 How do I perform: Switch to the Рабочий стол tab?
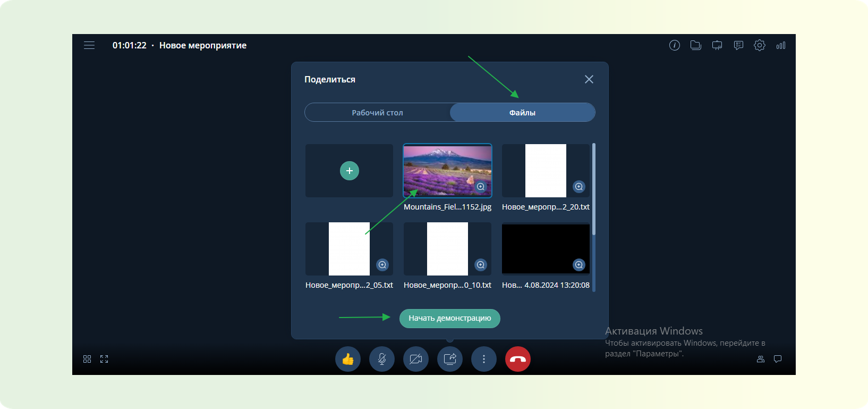[377, 113]
